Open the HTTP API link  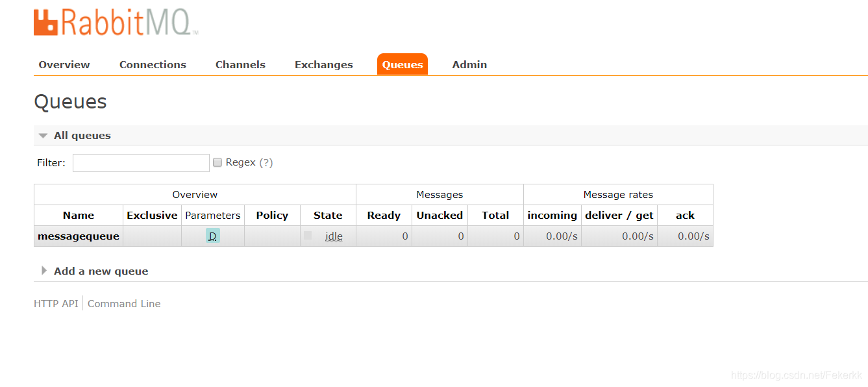tap(56, 304)
